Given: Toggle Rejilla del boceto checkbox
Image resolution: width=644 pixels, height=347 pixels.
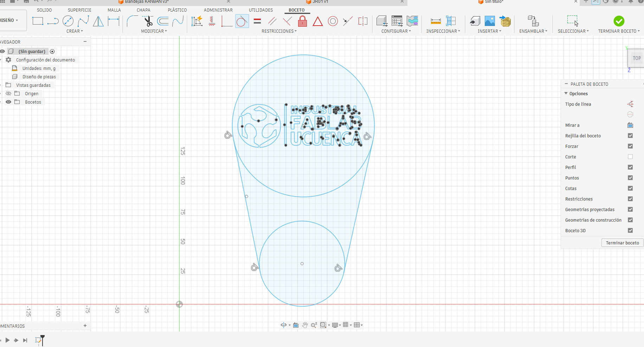Looking at the screenshot, I should (x=630, y=136).
